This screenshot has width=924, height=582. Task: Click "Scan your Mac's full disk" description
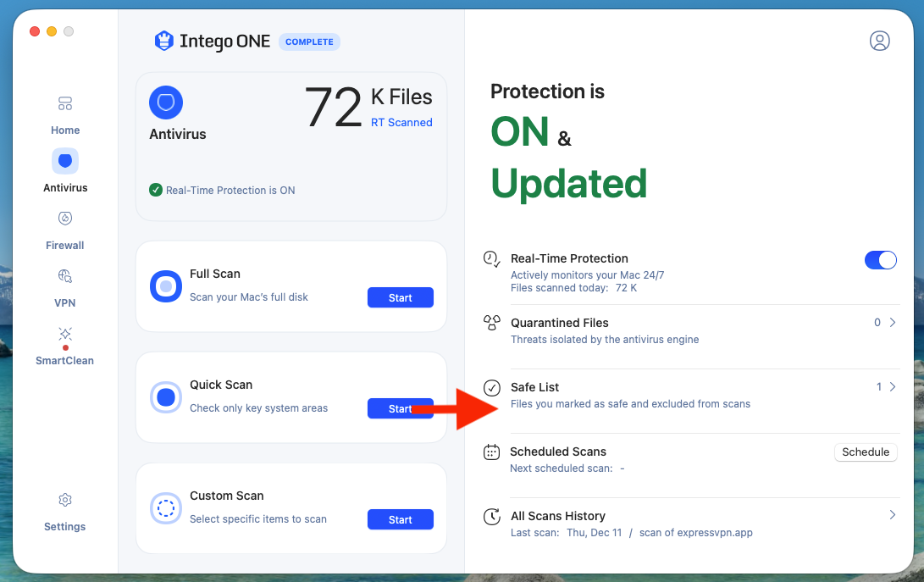(249, 297)
